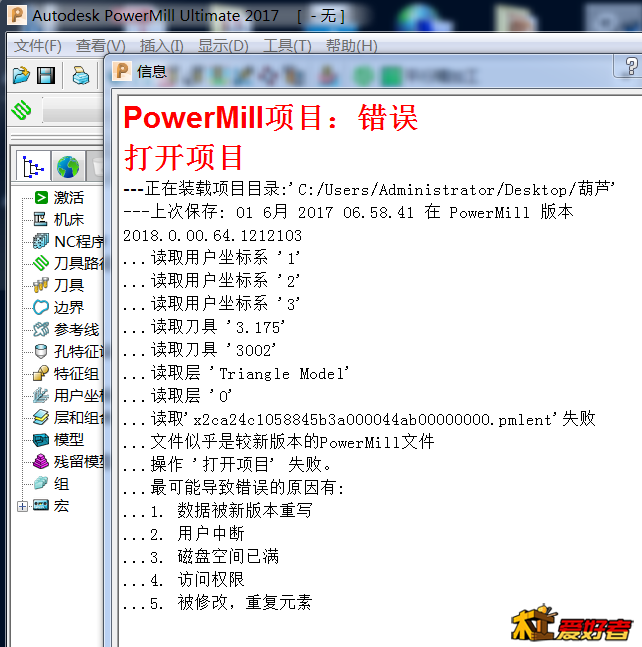Viewport: 642px width, 647px height.
Task: Click the '被修改，重复元素' reason line
Action: [x=218, y=603]
